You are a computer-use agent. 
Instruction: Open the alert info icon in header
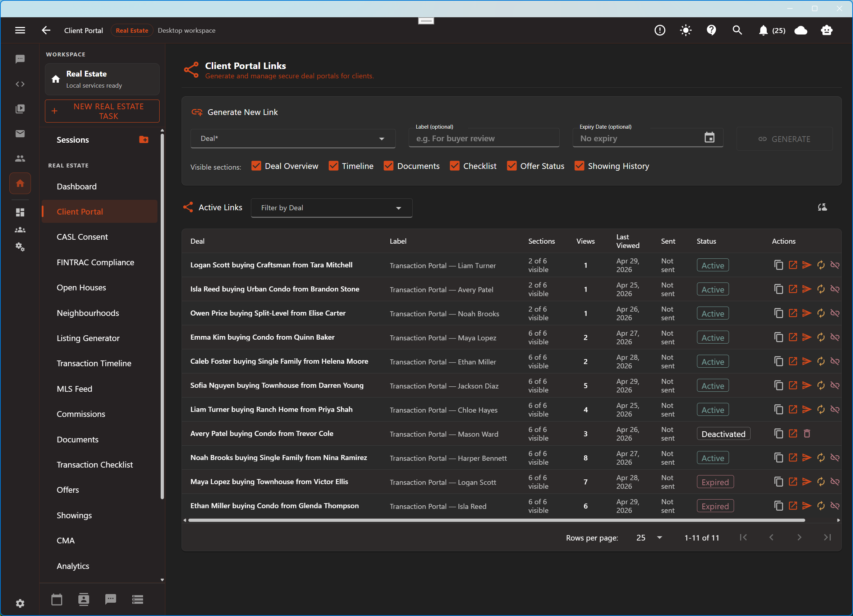coord(660,31)
